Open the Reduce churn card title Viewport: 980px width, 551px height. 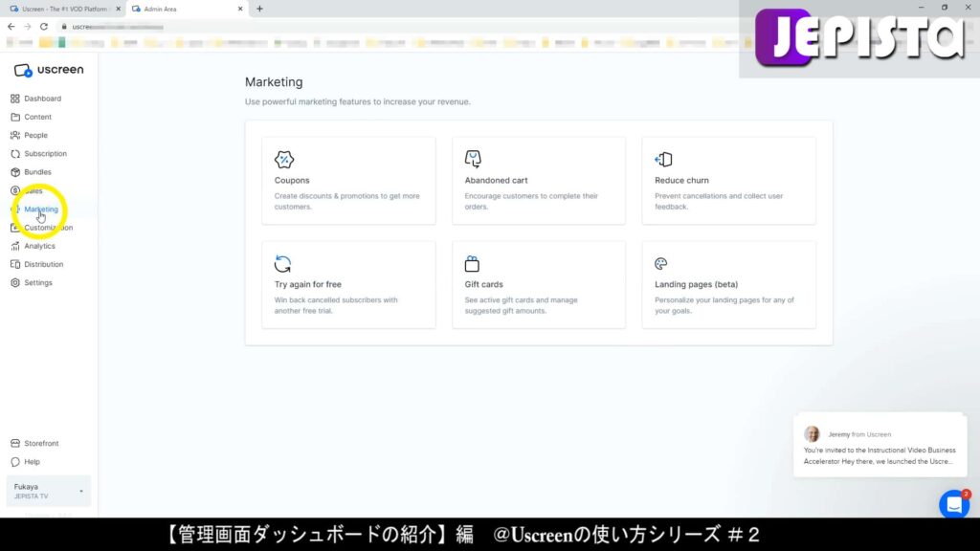[681, 181]
